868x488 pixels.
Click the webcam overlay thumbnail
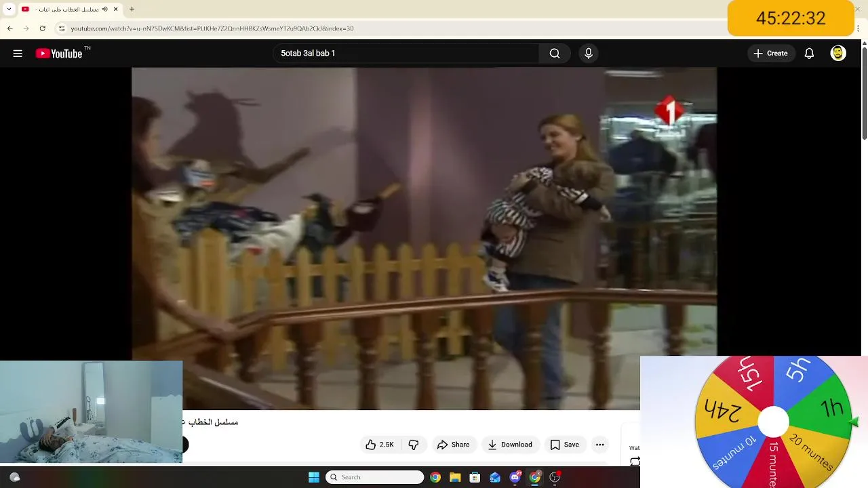91,412
